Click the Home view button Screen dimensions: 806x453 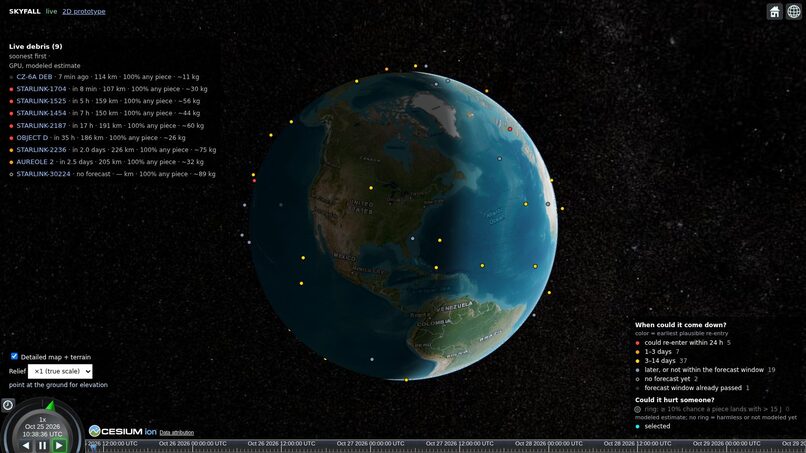pyautogui.click(x=774, y=11)
